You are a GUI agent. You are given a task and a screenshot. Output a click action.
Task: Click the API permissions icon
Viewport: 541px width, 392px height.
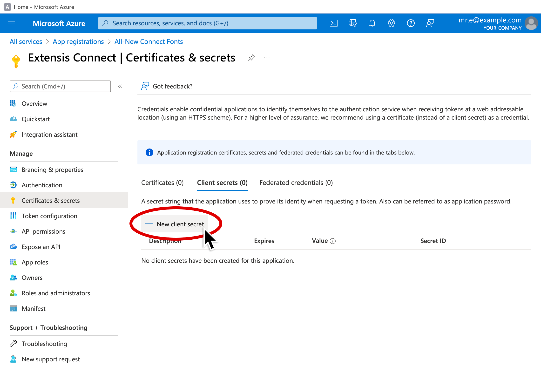[13, 231]
